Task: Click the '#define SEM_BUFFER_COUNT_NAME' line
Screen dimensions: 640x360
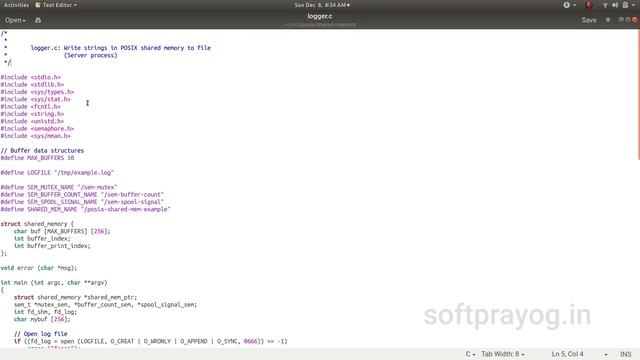Action: point(82,195)
